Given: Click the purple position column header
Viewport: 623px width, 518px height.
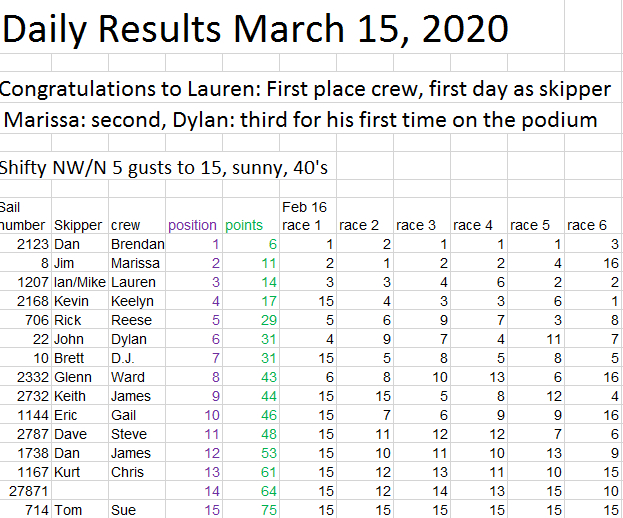Looking at the screenshot, I should [x=192, y=225].
